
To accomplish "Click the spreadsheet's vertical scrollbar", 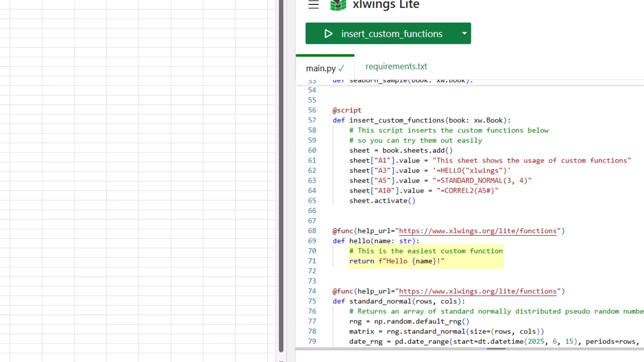I will click(x=281, y=176).
